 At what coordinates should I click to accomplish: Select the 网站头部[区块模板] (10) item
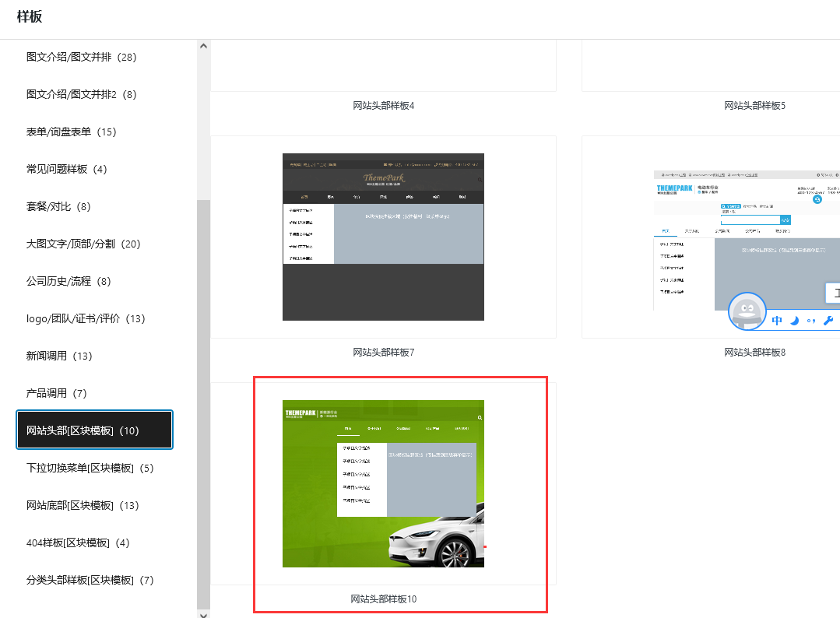tap(94, 430)
